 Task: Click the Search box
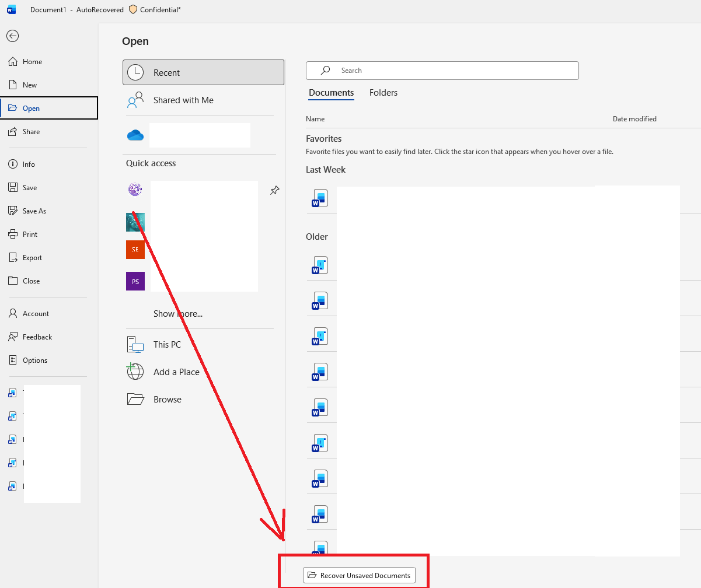pos(442,71)
